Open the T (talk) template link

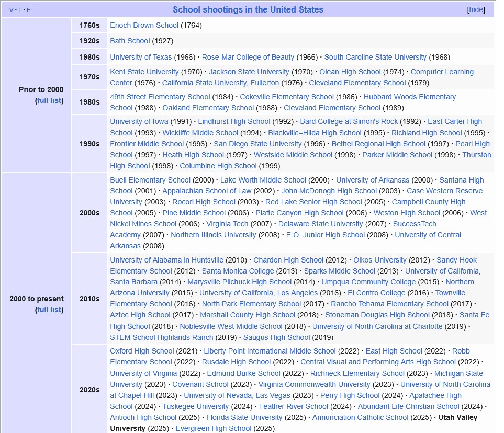[x=20, y=10]
